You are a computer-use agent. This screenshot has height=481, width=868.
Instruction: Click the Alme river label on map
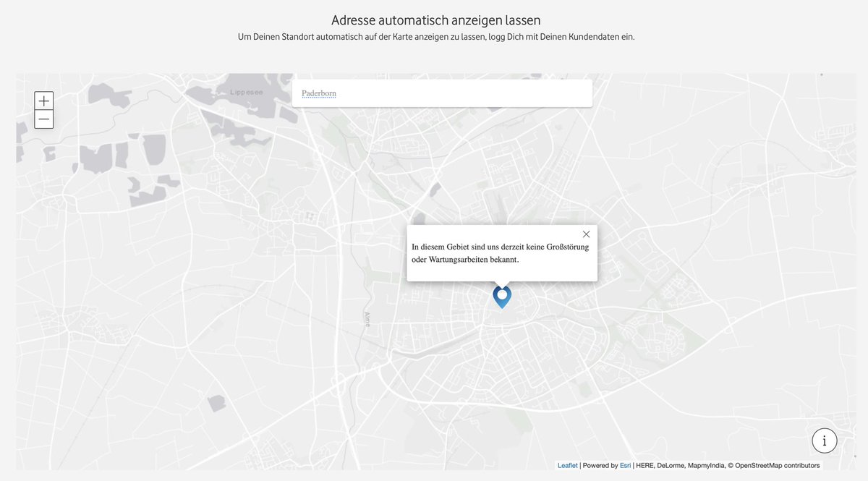click(x=367, y=319)
